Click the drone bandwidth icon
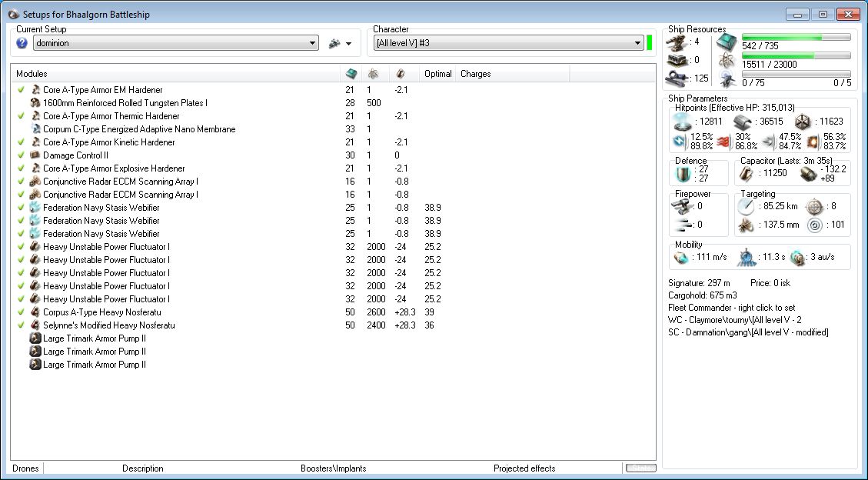 tap(727, 79)
